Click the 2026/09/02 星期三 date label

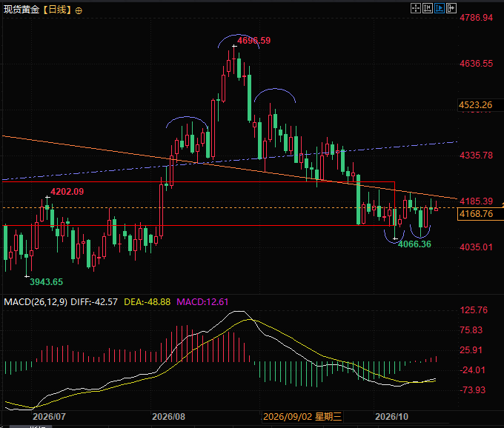[x=302, y=417]
